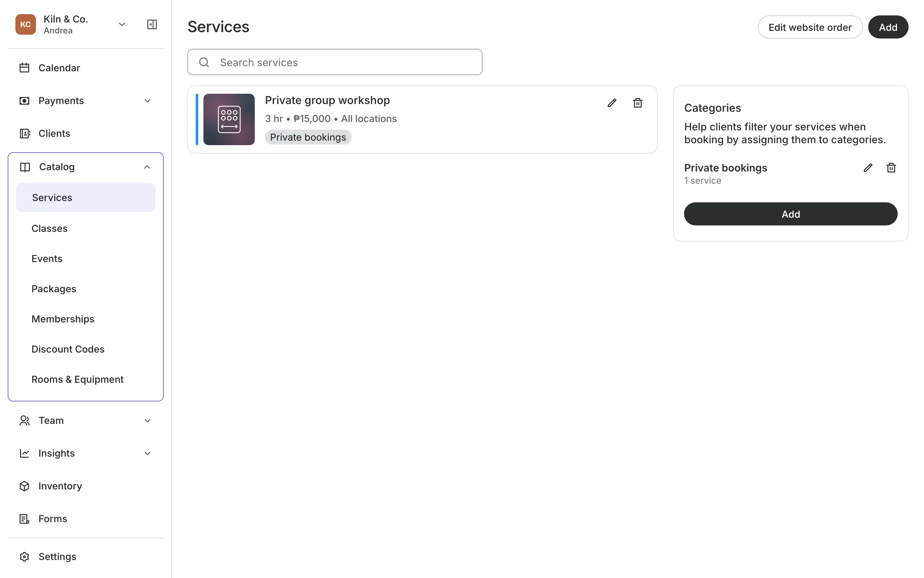Add a new category in Categories panel
This screenshot has width=924, height=578.
pos(790,214)
